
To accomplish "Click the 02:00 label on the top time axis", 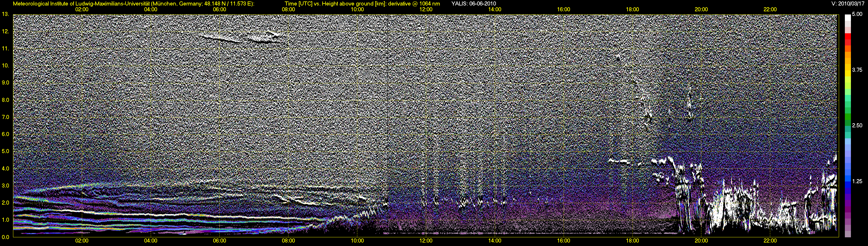I will (x=82, y=10).
